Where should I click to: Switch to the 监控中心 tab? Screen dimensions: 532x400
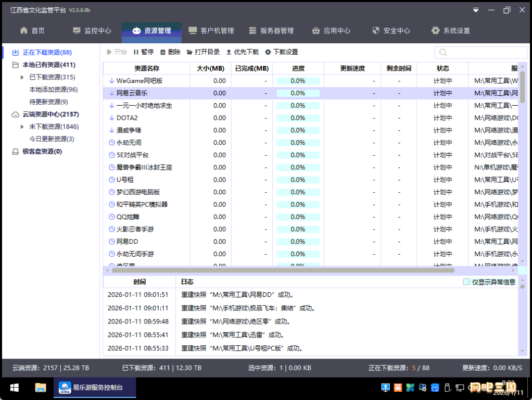[x=92, y=31]
